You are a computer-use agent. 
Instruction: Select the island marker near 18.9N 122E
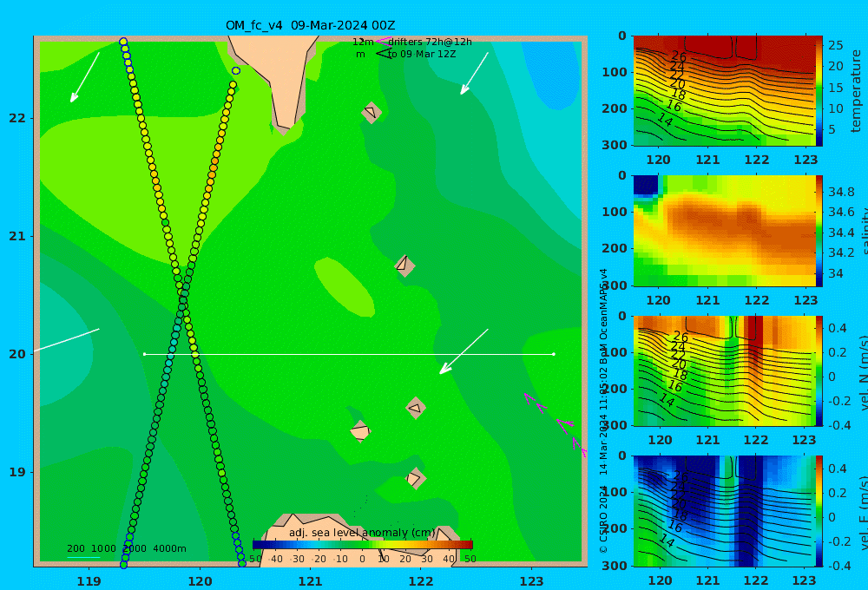pos(415,478)
